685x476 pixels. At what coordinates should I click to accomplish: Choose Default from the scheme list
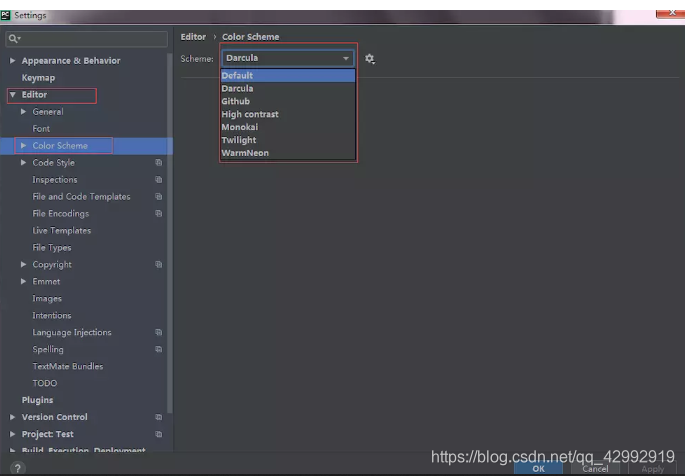pyautogui.click(x=288, y=76)
